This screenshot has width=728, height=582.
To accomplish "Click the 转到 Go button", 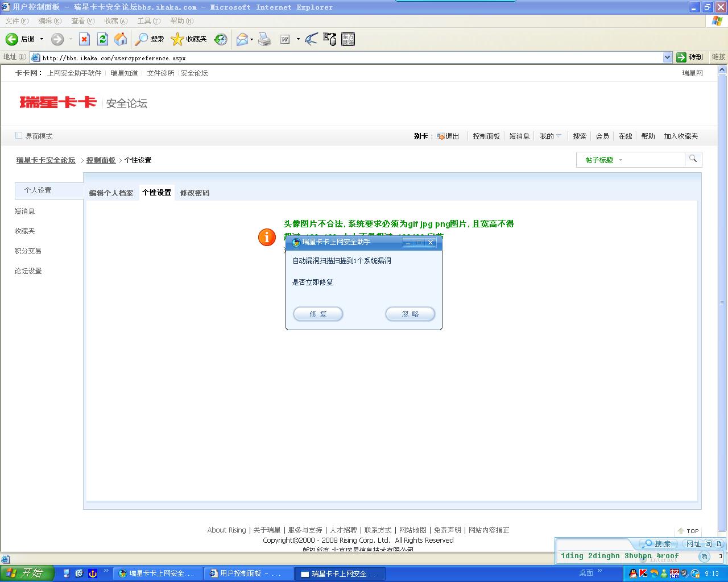I will point(690,57).
